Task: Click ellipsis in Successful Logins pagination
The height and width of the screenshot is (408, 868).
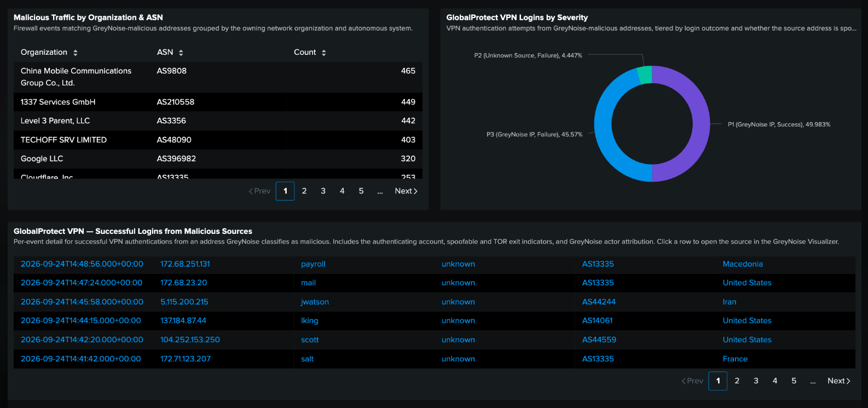Action: (813, 381)
